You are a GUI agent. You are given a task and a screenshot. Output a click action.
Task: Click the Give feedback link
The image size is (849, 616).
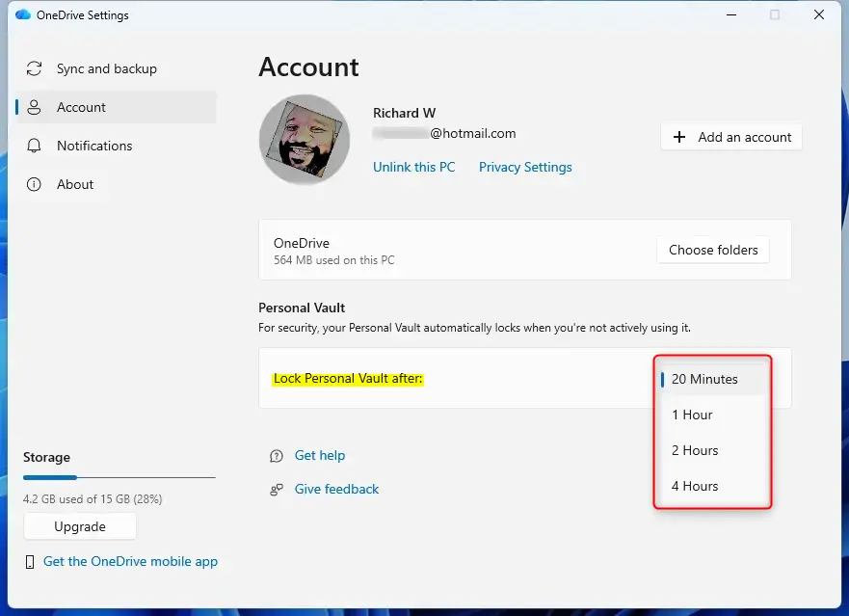(x=336, y=489)
